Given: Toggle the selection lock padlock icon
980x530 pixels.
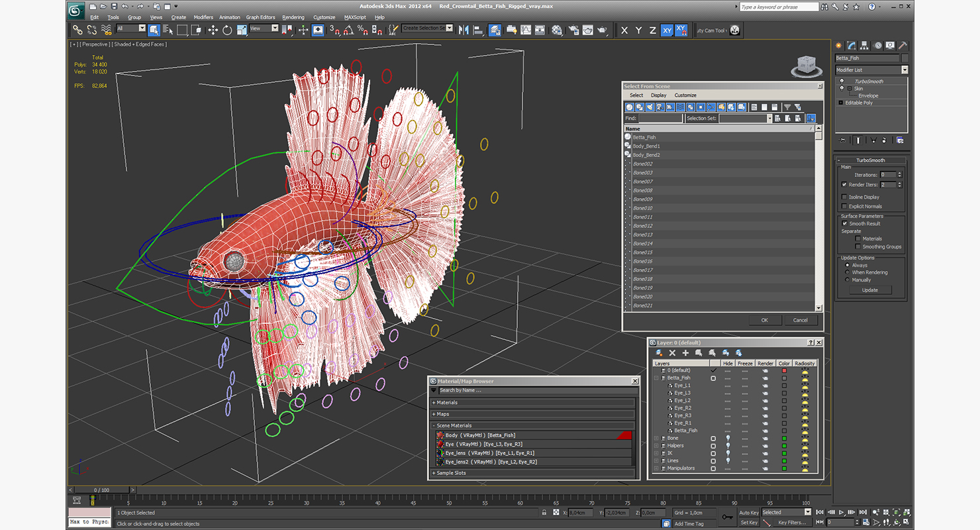Looking at the screenshot, I should pyautogui.click(x=544, y=513).
